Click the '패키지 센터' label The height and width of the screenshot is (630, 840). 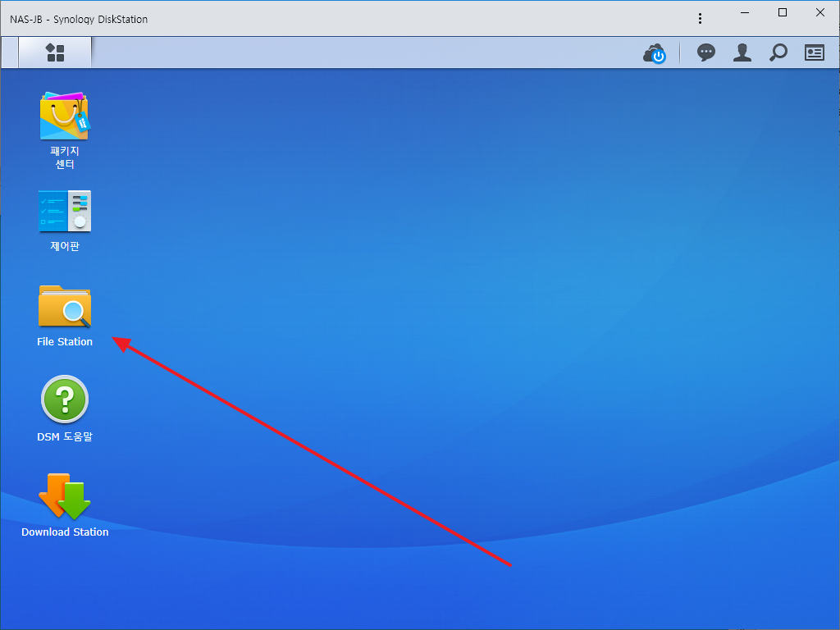(x=65, y=157)
